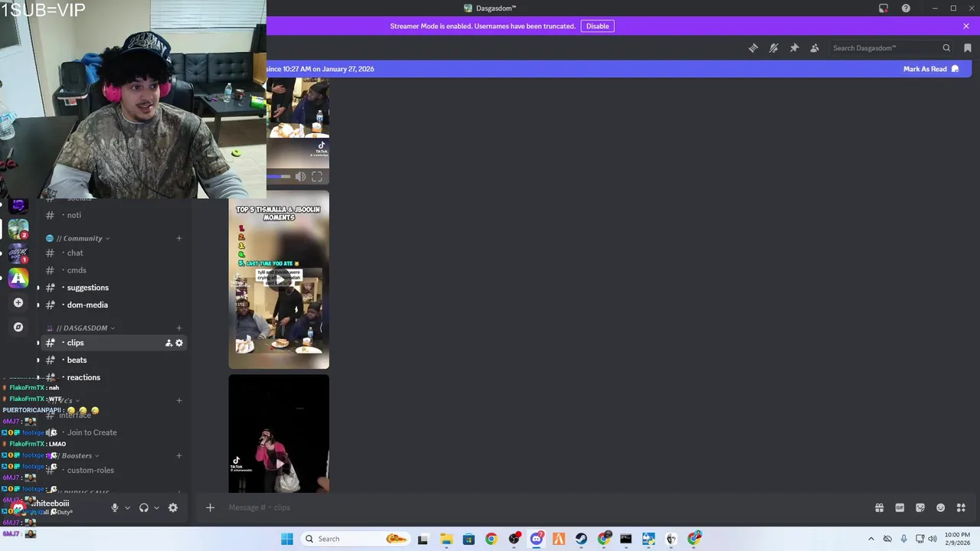Disable Streamer Mode from the banner

pos(597,26)
